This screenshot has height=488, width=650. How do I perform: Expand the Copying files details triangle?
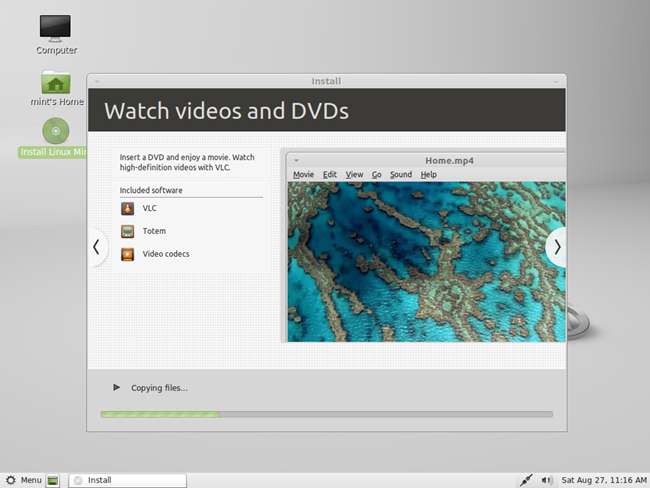(x=116, y=387)
